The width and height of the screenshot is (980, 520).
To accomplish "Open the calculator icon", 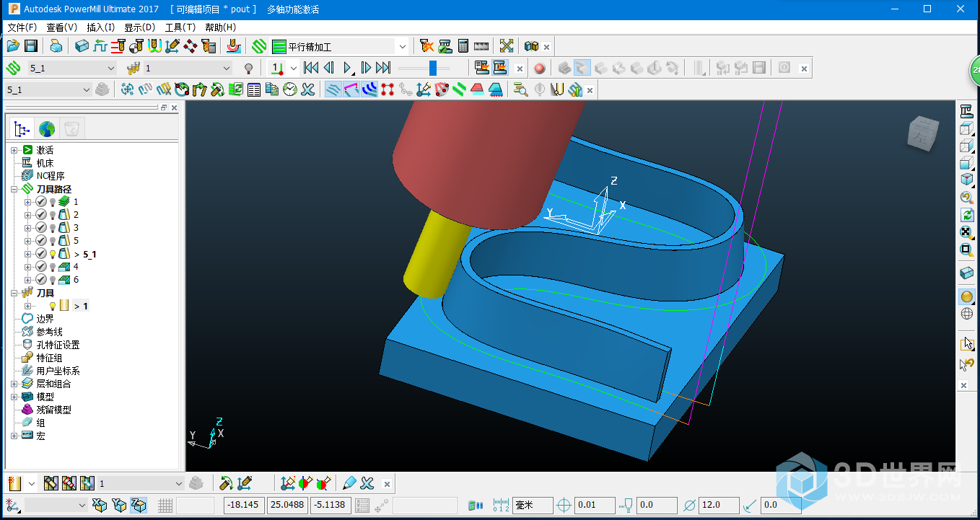I will tap(463, 46).
